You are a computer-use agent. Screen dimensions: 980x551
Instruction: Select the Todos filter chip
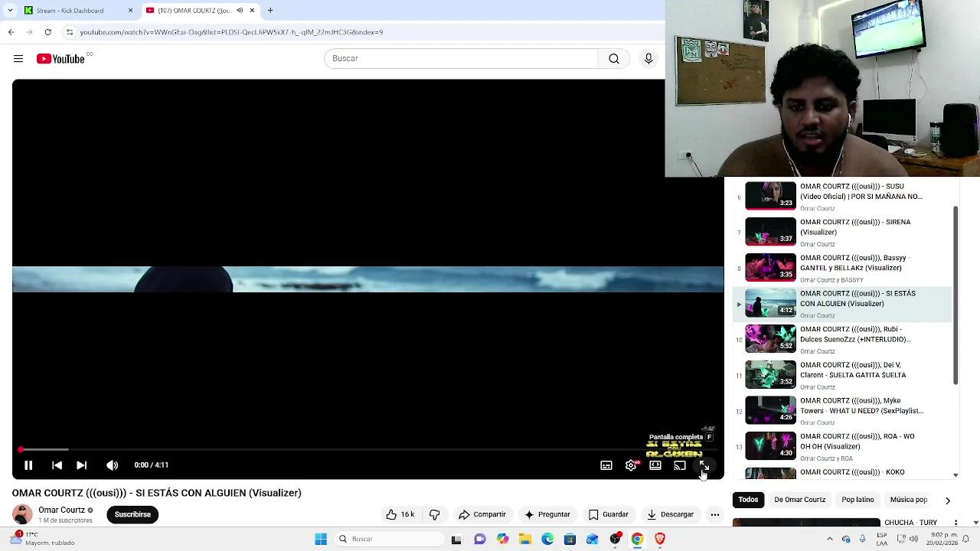(748, 500)
